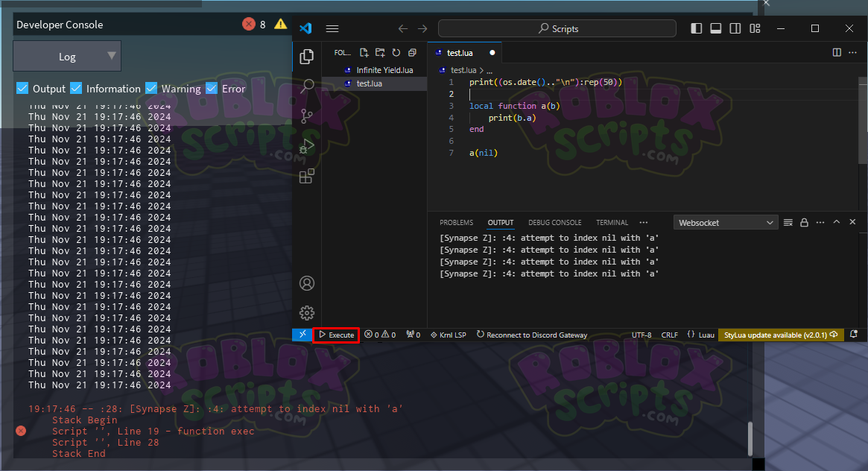Toggle the Output checkbox in Developer Console

point(22,88)
